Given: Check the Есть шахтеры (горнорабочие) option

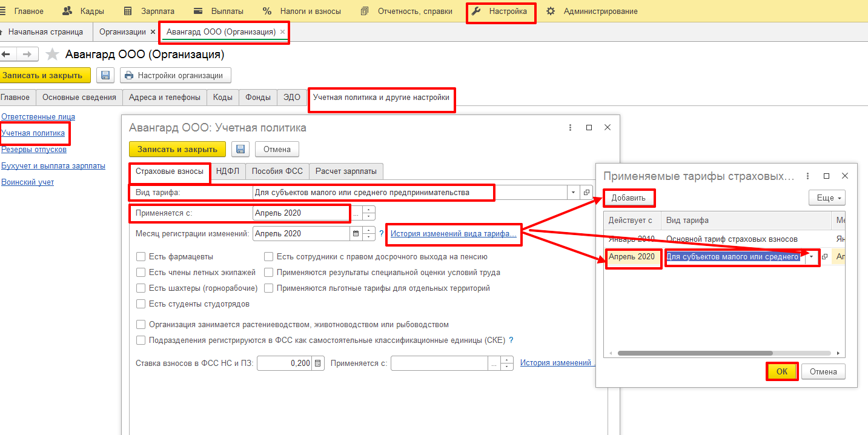Looking at the screenshot, I should point(141,288).
